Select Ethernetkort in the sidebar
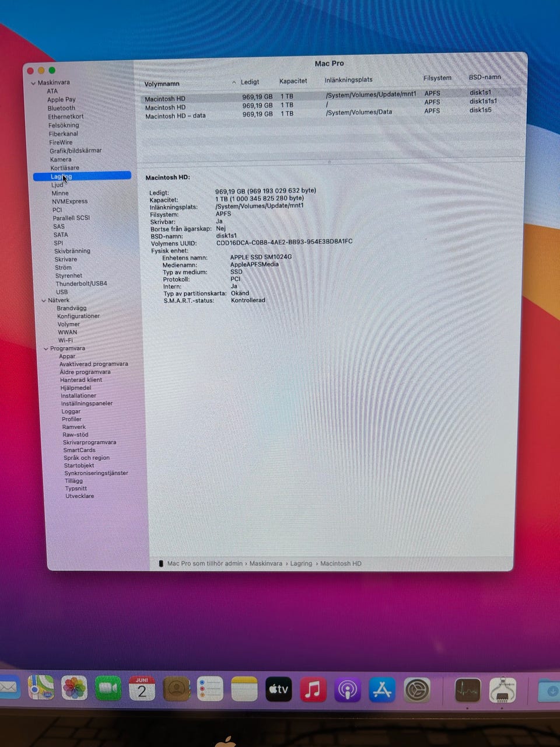This screenshot has height=747, width=560. click(x=66, y=117)
